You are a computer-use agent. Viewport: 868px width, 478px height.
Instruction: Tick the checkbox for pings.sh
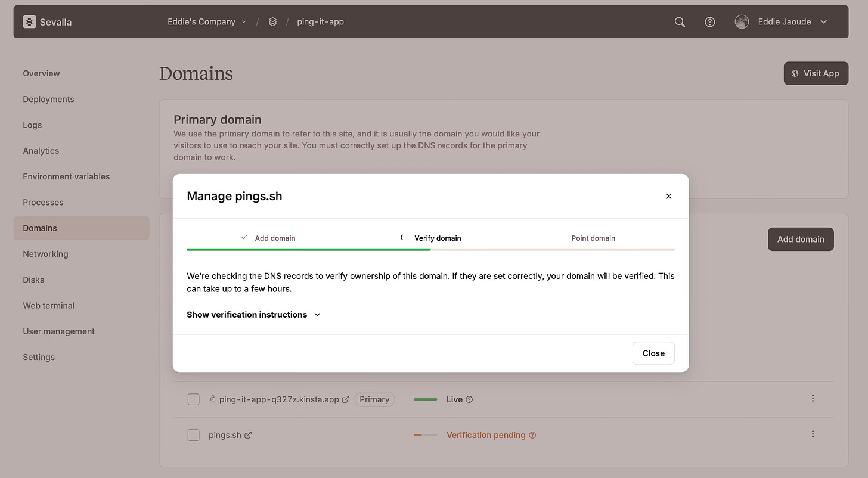pos(193,435)
